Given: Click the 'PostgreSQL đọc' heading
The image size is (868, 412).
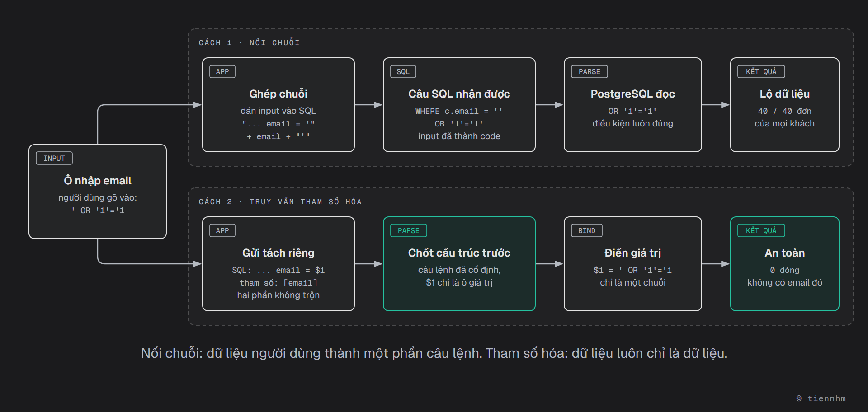Looking at the screenshot, I should tap(633, 94).
